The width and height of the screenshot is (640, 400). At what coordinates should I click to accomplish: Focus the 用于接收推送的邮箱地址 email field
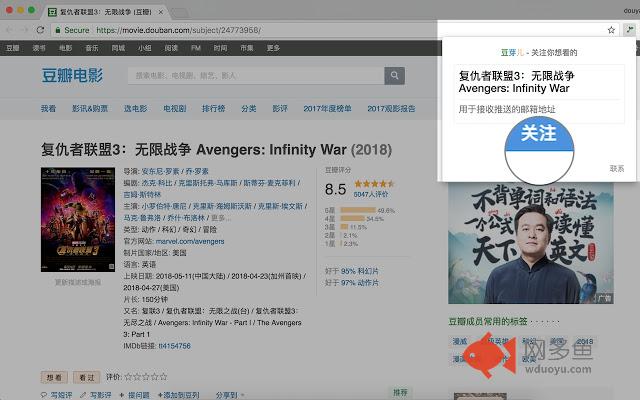click(x=539, y=109)
